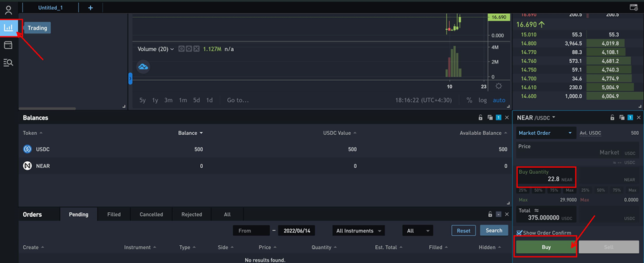This screenshot has width=644, height=263.
Task: Select the Rejected orders tab
Action: [x=192, y=215]
